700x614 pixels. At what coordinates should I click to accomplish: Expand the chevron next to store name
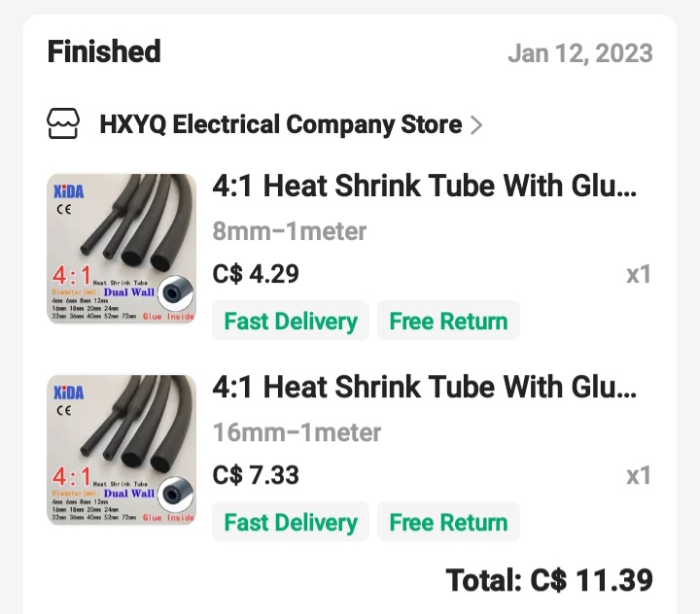tap(475, 124)
